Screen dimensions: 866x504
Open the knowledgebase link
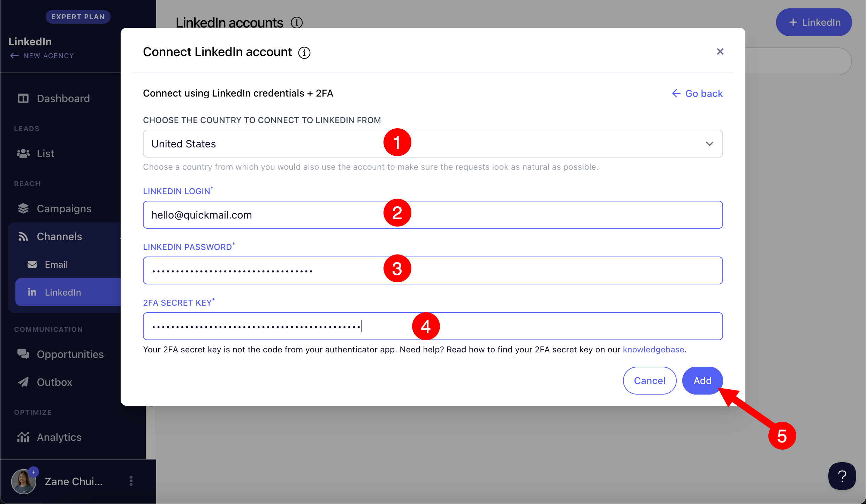tap(653, 349)
